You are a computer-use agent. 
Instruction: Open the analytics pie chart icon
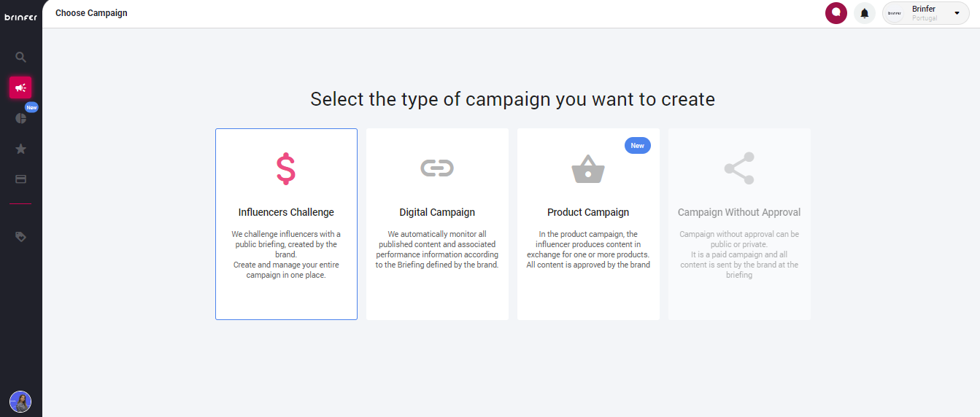(x=20, y=118)
